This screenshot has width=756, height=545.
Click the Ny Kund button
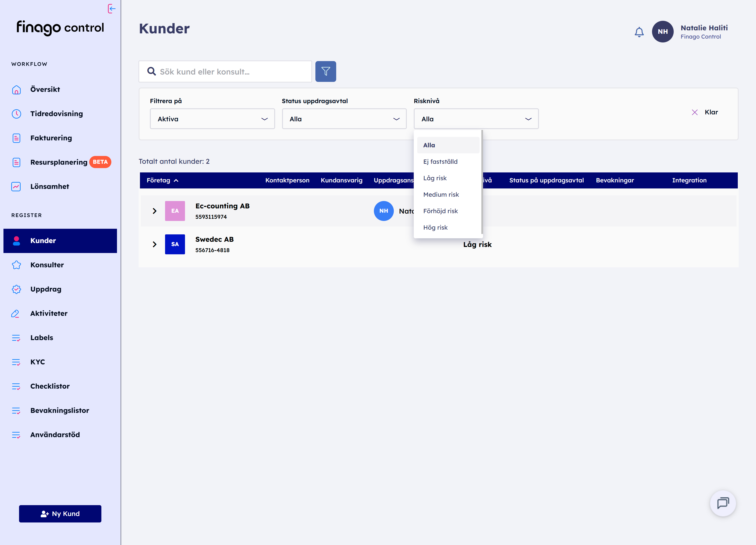pyautogui.click(x=60, y=514)
